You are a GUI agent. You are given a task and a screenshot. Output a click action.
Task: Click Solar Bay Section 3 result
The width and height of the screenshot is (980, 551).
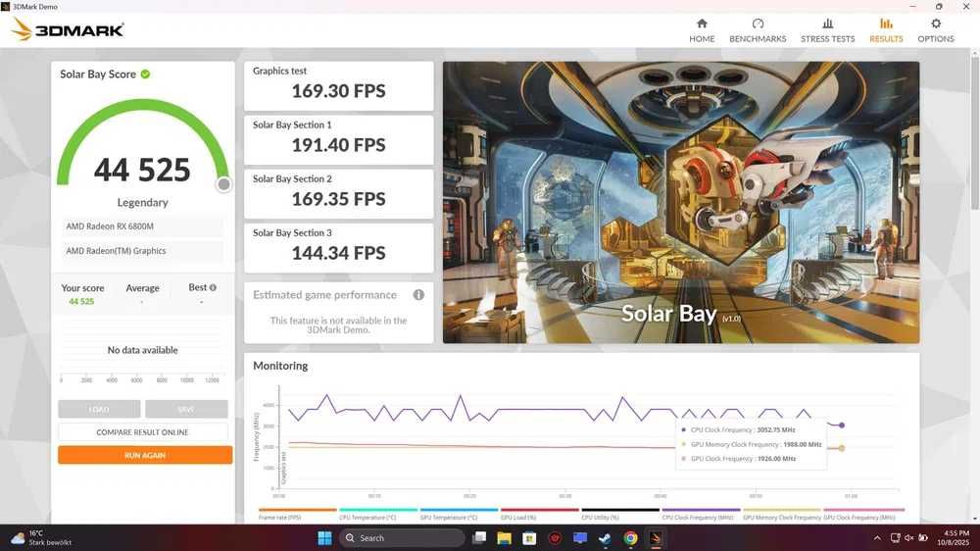pyautogui.click(x=339, y=248)
